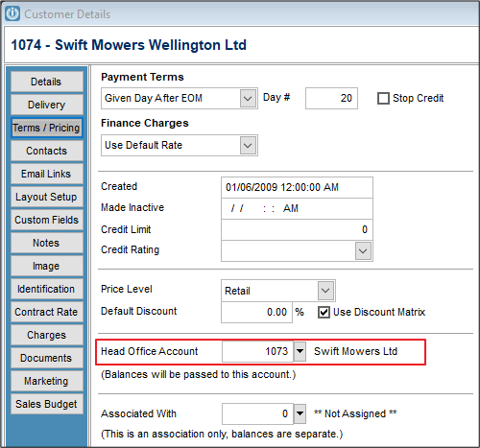Expand the Payment Terms dropdown
Image resolution: width=480 pixels, height=448 pixels.
pyautogui.click(x=248, y=98)
